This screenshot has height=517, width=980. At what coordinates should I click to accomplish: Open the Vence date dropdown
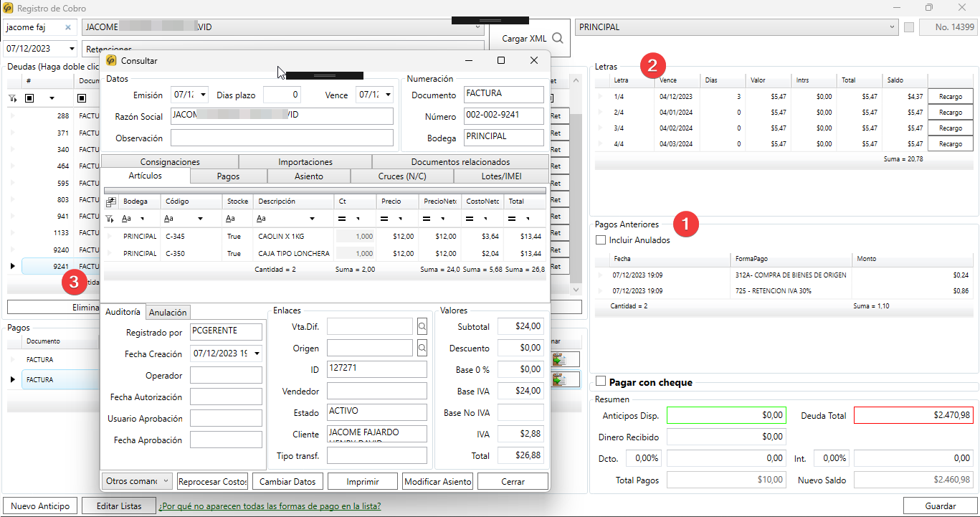coord(388,95)
